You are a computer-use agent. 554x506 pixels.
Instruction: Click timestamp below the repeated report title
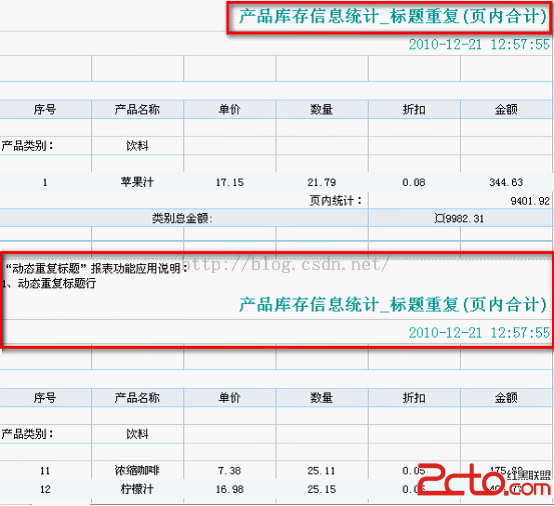pos(479,333)
